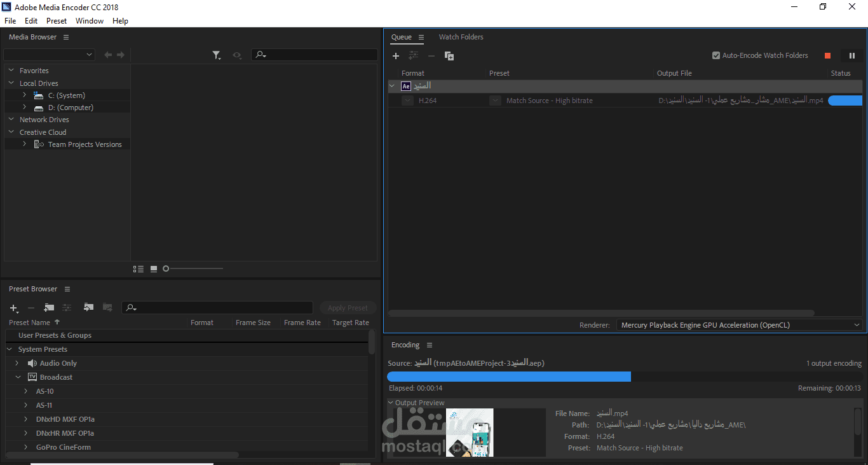Click the Team Projects Versions icon
This screenshot has height=465, width=868.
[39, 144]
